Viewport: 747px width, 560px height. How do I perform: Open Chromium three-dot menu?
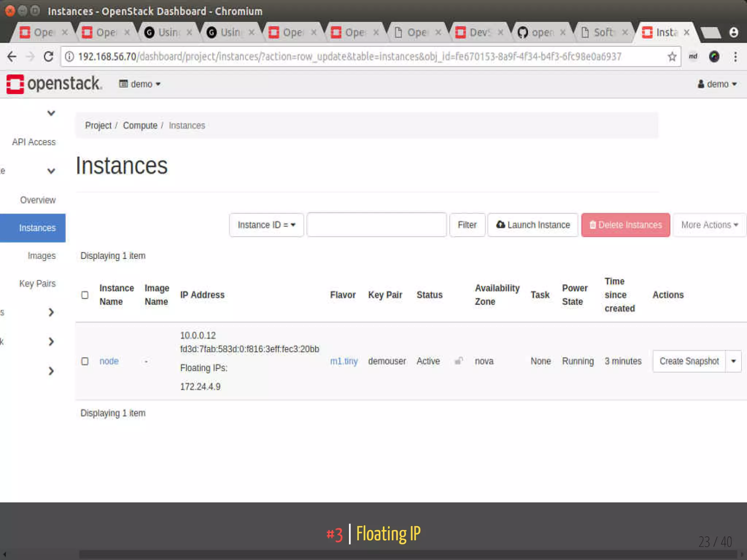coord(735,57)
